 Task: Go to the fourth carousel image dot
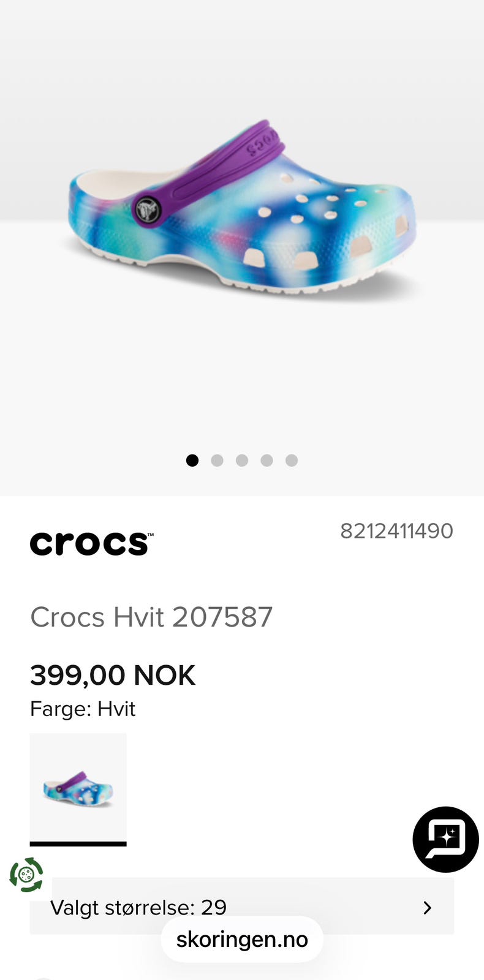(267, 460)
